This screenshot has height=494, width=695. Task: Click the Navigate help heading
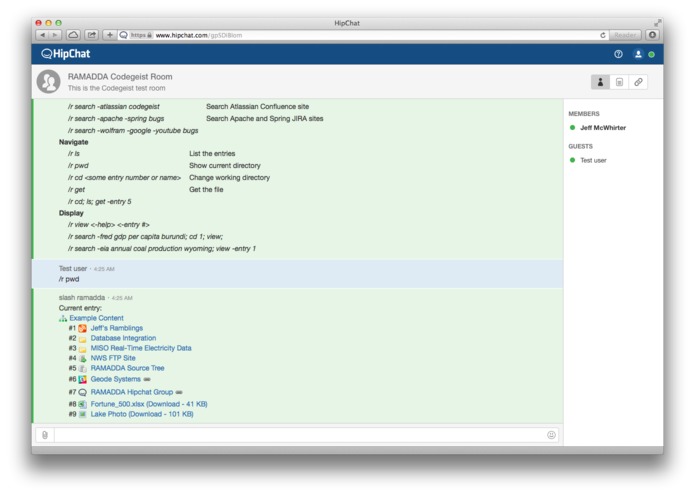pos(73,142)
